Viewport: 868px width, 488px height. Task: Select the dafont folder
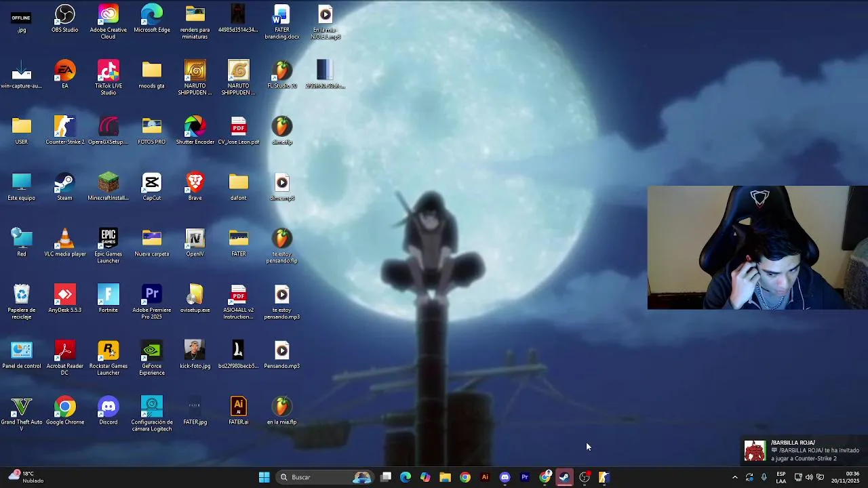click(238, 187)
